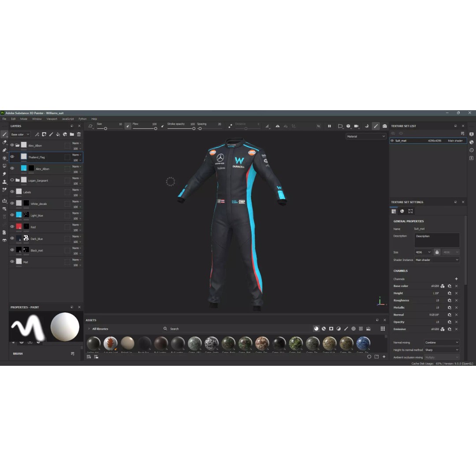Toggle visibility of the Red layer
This screenshot has height=476, width=476.
(12, 227)
